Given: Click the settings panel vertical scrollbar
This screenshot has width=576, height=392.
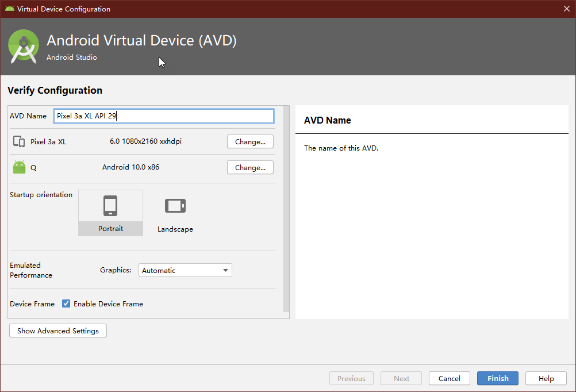Looking at the screenshot, I should [x=286, y=209].
